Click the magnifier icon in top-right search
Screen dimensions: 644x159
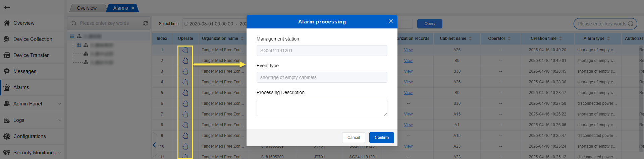630,24
